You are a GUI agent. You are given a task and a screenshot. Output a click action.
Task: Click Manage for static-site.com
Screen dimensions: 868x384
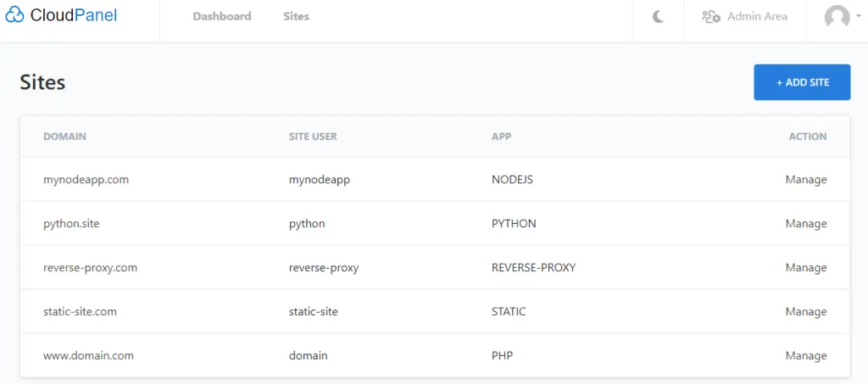(806, 311)
